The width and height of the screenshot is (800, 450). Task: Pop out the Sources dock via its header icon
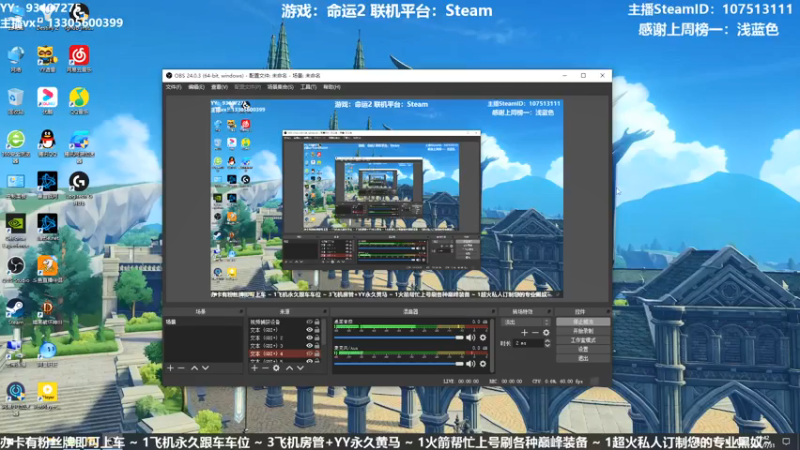(x=324, y=311)
